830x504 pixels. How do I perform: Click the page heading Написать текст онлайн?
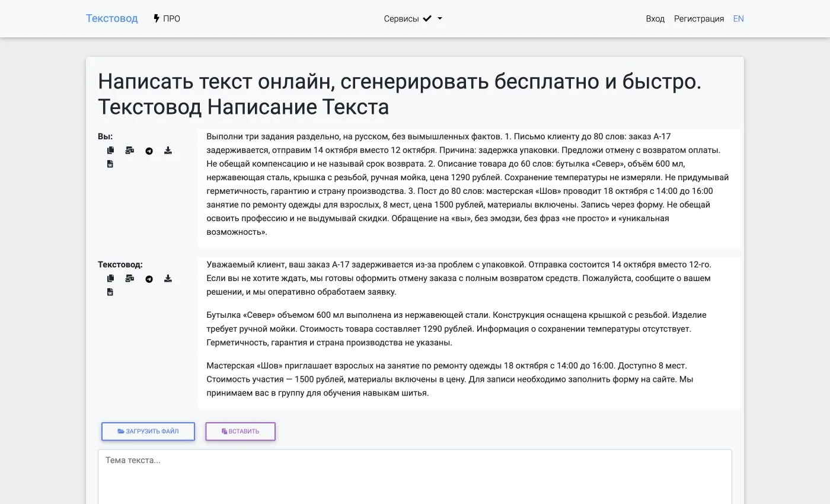click(x=400, y=94)
